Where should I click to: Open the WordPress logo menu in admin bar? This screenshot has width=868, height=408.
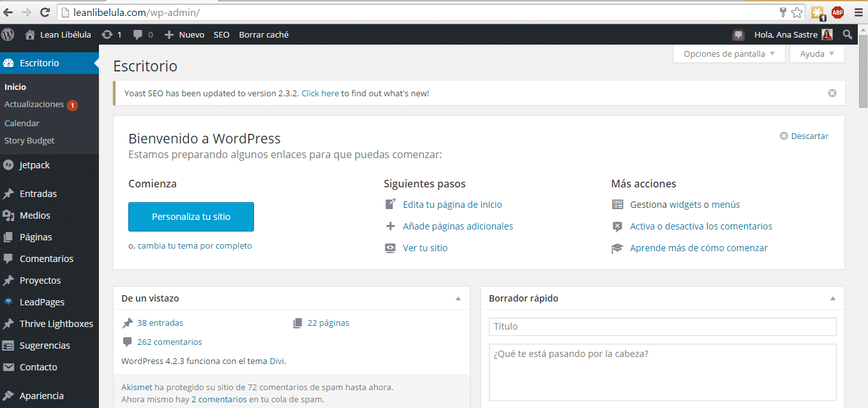[x=8, y=34]
